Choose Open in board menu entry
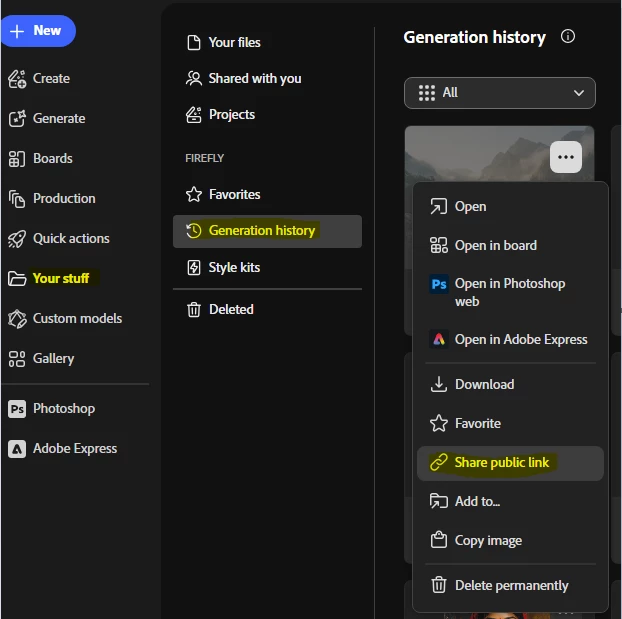This screenshot has width=622, height=619. pyautogui.click(x=510, y=246)
